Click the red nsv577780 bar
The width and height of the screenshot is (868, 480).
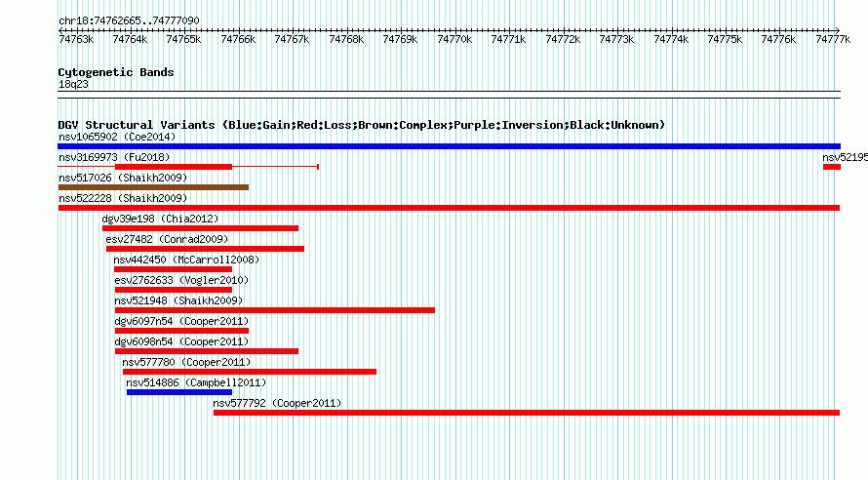pos(250,372)
